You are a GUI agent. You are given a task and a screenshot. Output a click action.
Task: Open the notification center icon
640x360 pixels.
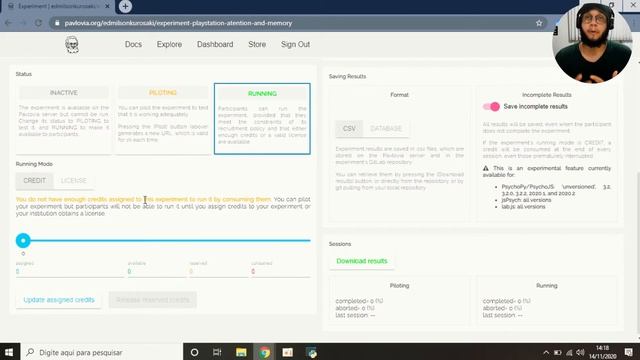[629, 352]
